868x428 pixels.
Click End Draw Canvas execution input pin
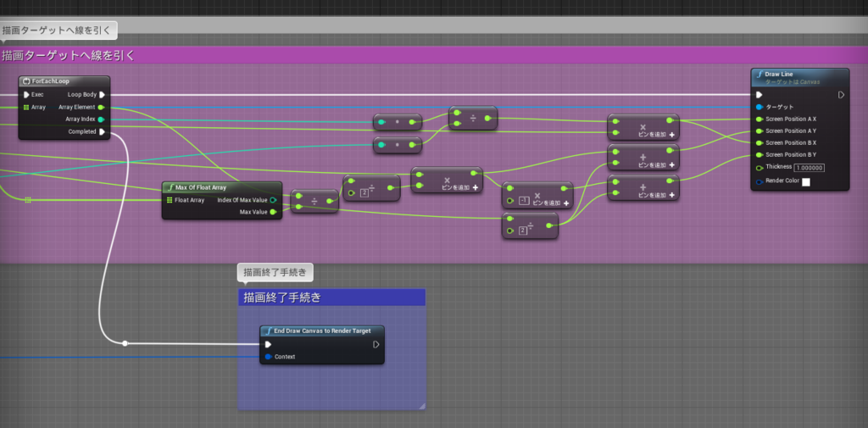268,344
